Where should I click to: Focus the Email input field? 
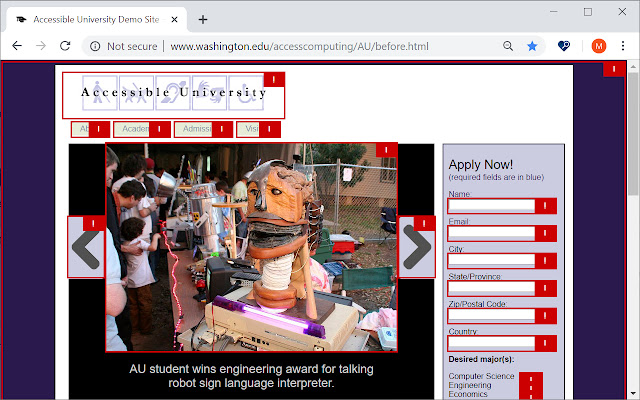point(502,233)
